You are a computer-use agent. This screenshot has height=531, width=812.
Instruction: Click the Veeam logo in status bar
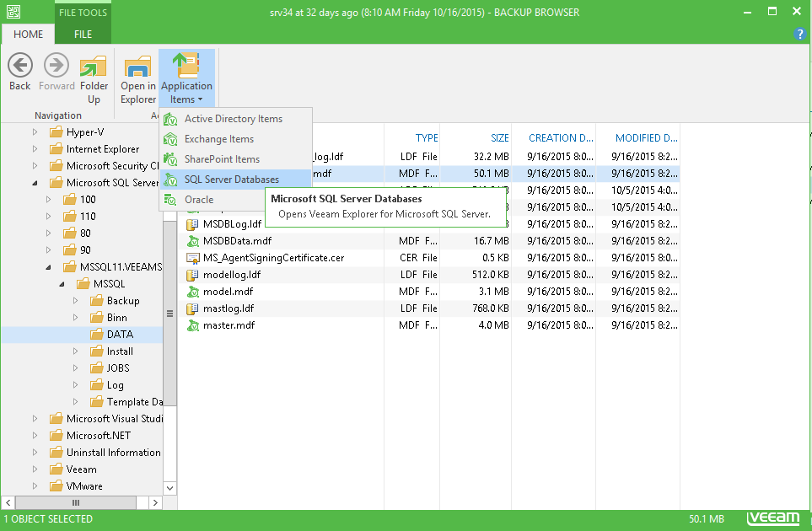pyautogui.click(x=773, y=518)
